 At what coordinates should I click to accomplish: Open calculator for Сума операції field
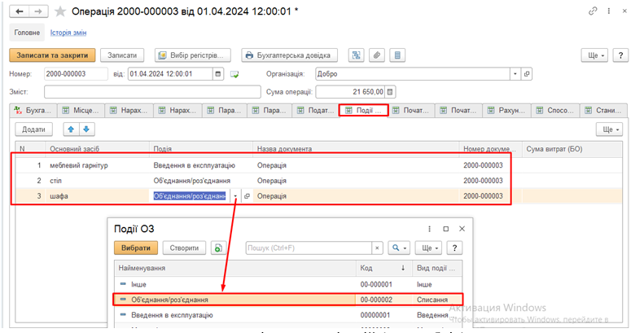[390, 92]
